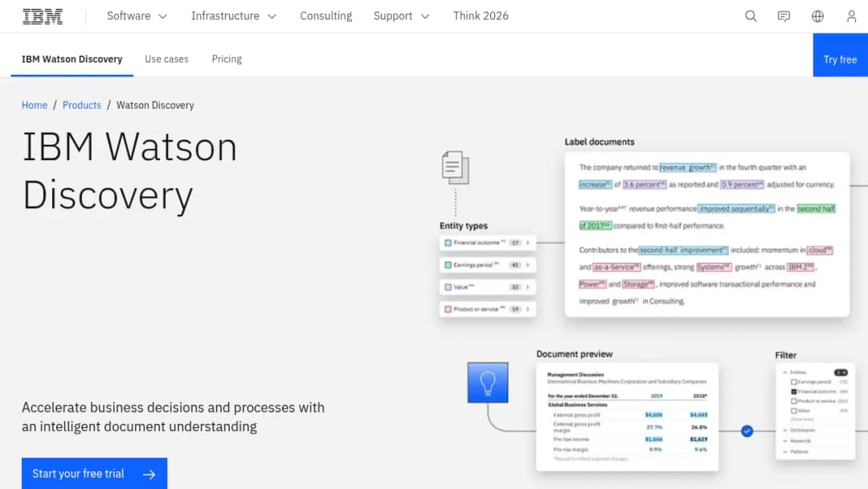Click highlighted '3.6 percent' value
The image size is (868, 489).
coord(645,184)
